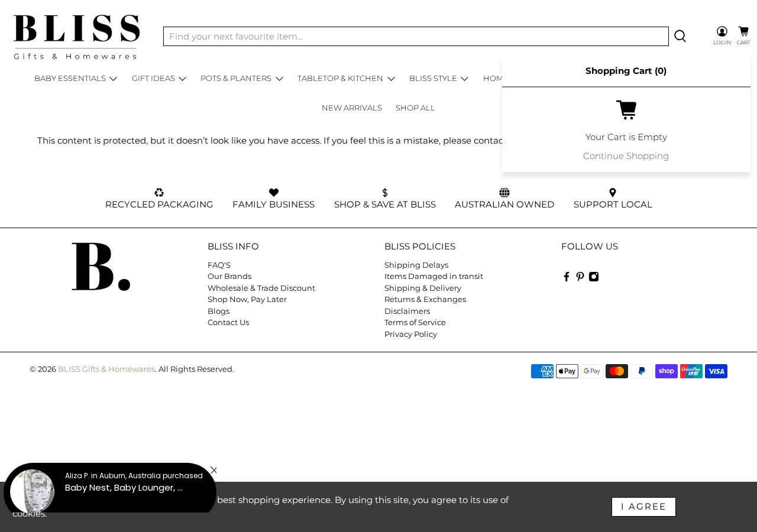Image resolution: width=757 pixels, height=532 pixels.
Task: Expand the Baby Essentials dropdown arrow
Action: pyautogui.click(x=114, y=79)
